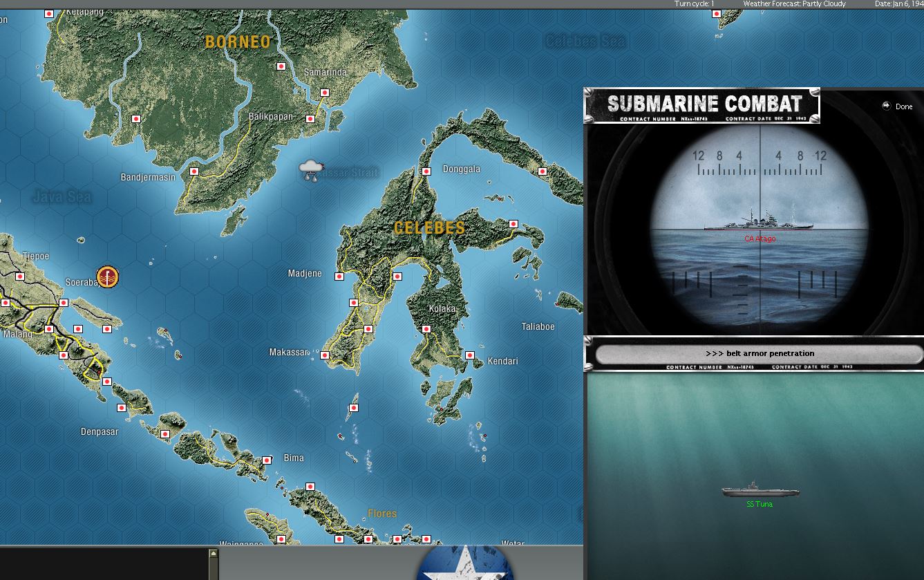The width and height of the screenshot is (924, 580).
Task: Click the Japanese flag marker at Kendari
Action: 470,355
